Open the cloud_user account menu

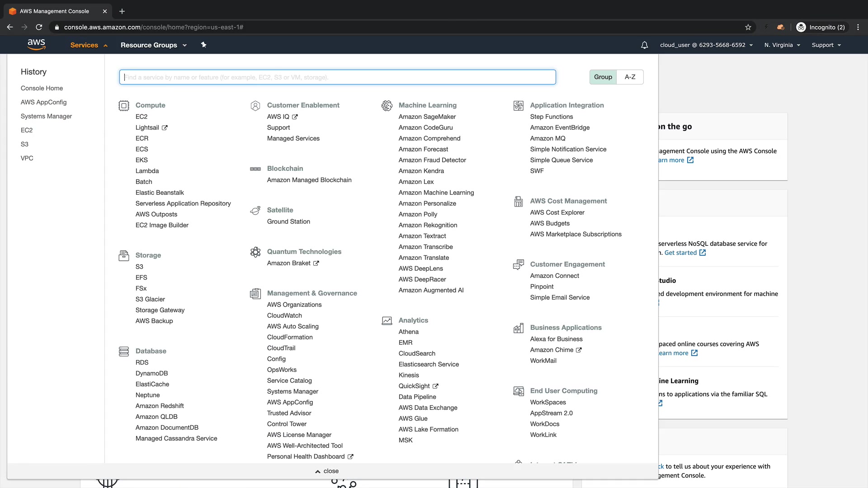coord(706,45)
